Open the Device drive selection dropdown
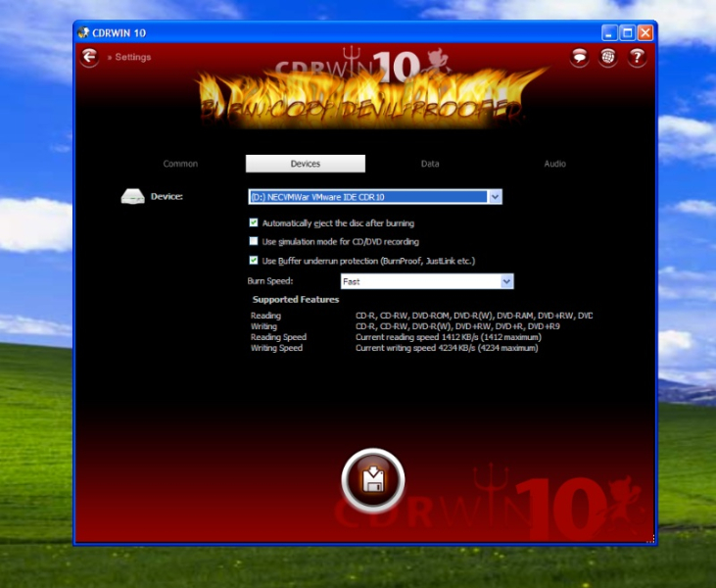This screenshot has height=588, width=716. click(x=495, y=197)
